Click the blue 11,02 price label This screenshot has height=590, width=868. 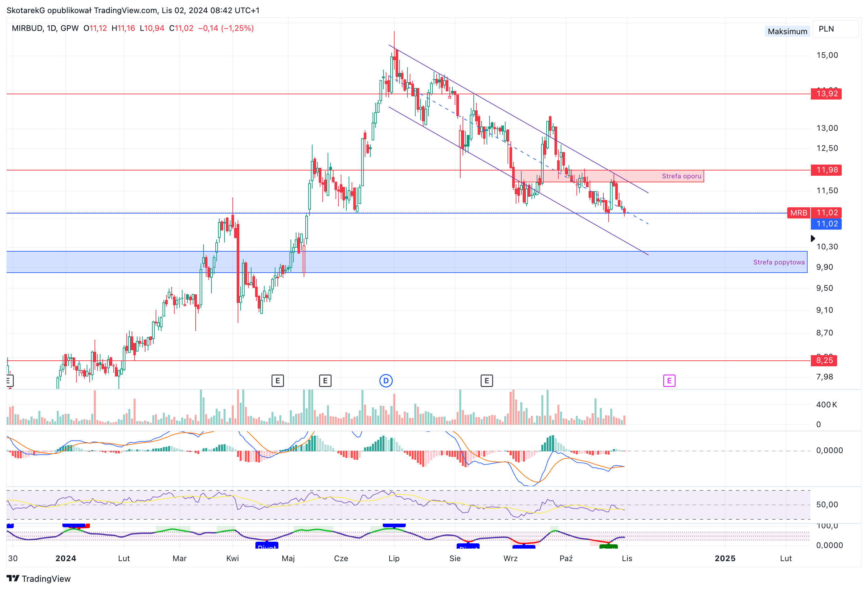click(x=826, y=224)
